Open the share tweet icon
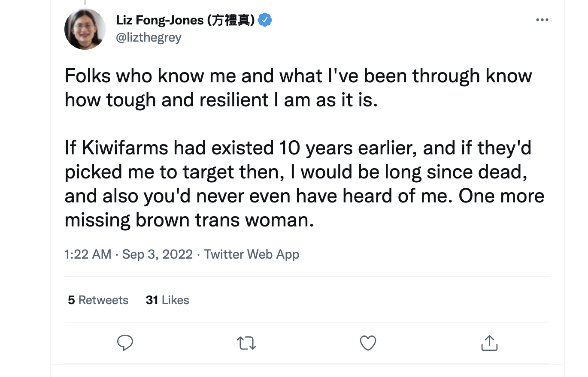 489,343
